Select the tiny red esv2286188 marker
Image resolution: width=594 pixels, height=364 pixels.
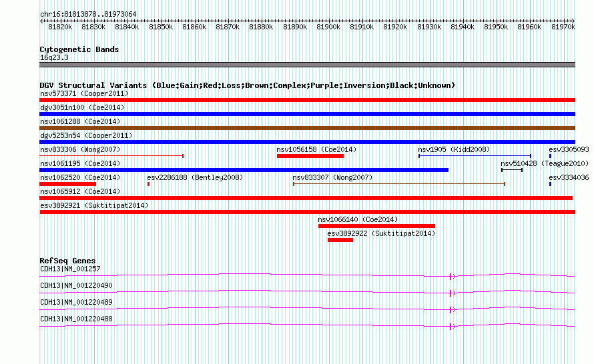pos(148,184)
